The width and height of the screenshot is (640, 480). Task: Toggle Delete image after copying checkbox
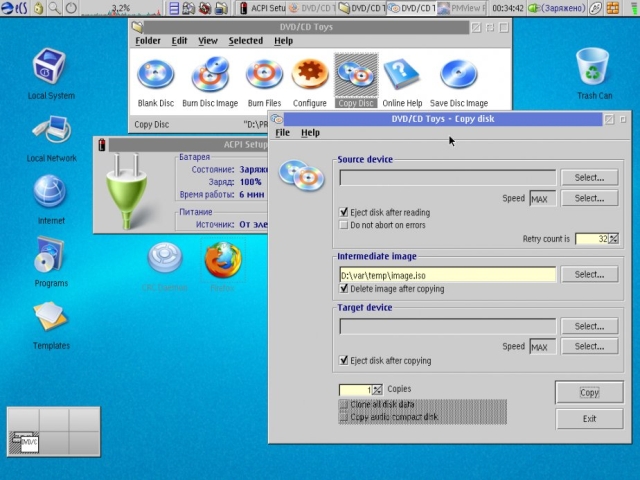pyautogui.click(x=345, y=289)
